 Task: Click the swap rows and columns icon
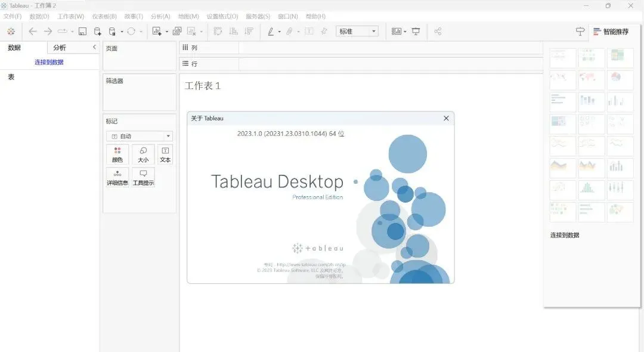point(218,32)
